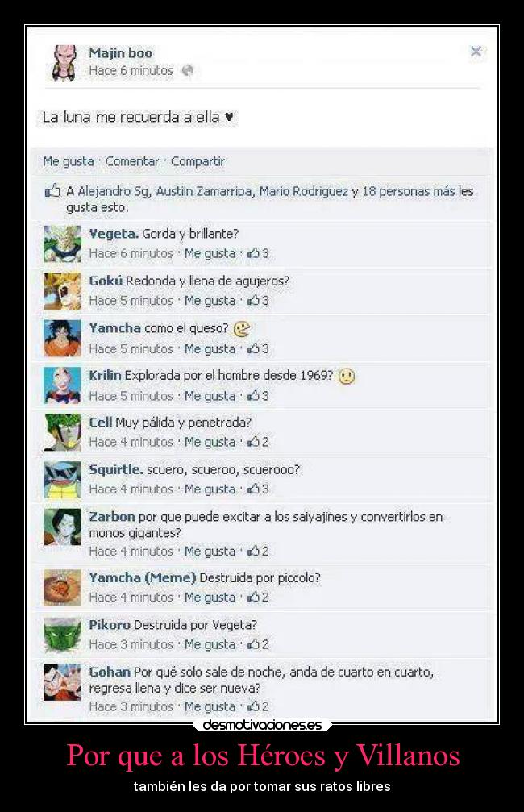Click the thumbs-up icon beside Alejandro Sg
The image size is (524, 812).
point(53,191)
